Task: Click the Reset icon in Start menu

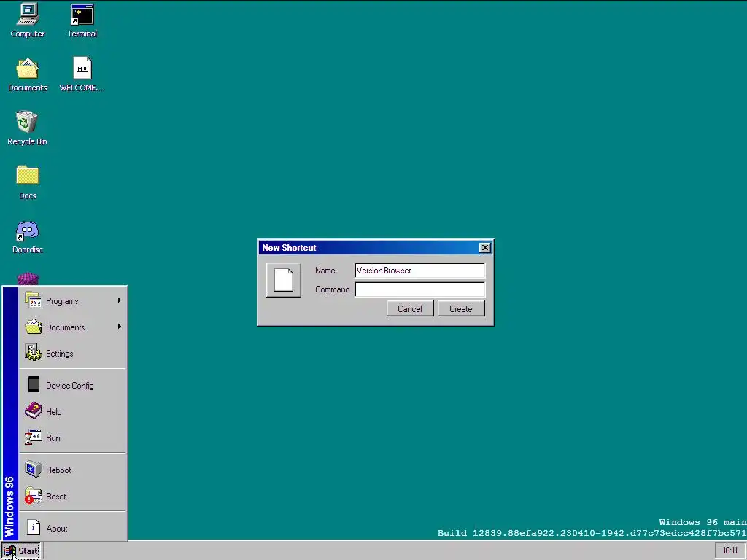Action: (x=34, y=496)
